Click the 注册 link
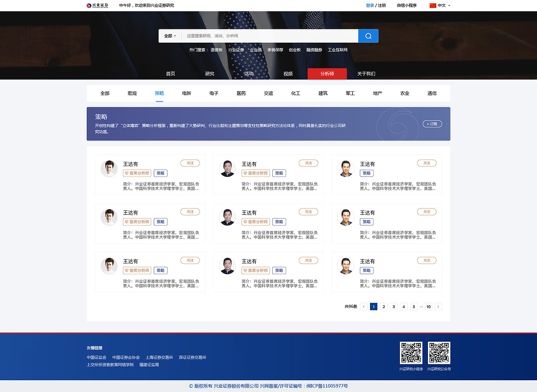 pos(382,5)
